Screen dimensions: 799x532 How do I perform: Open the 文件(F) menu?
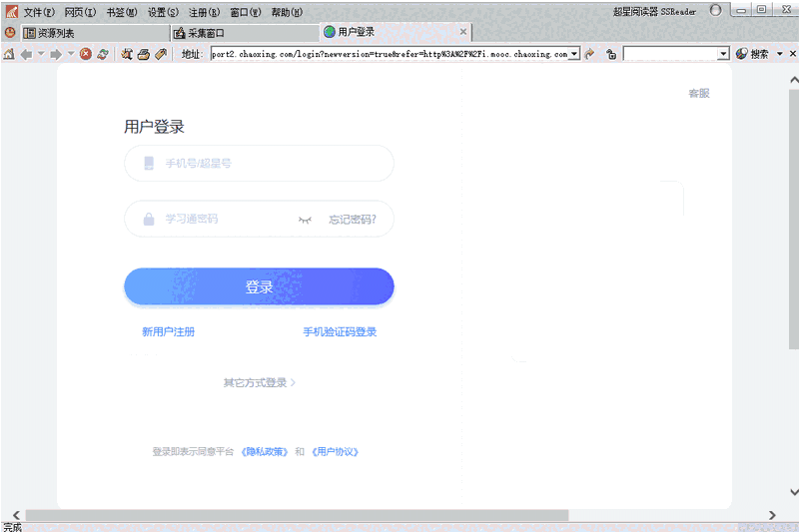point(39,13)
